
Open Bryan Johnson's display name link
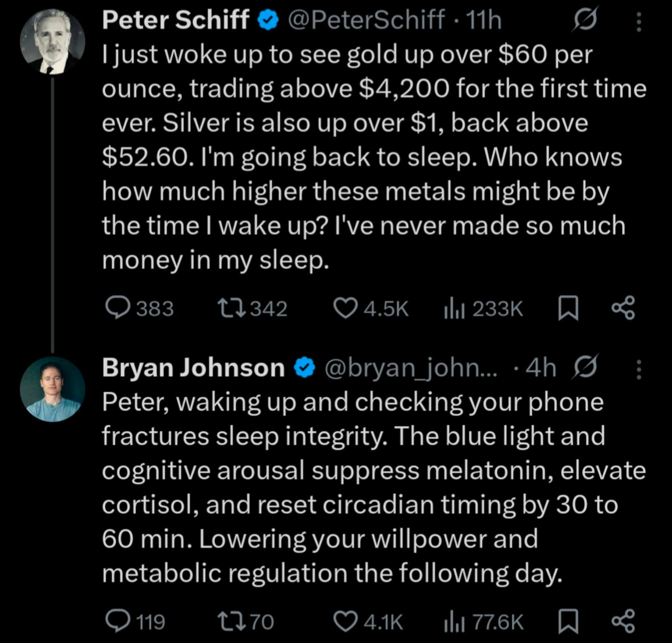coord(193,368)
